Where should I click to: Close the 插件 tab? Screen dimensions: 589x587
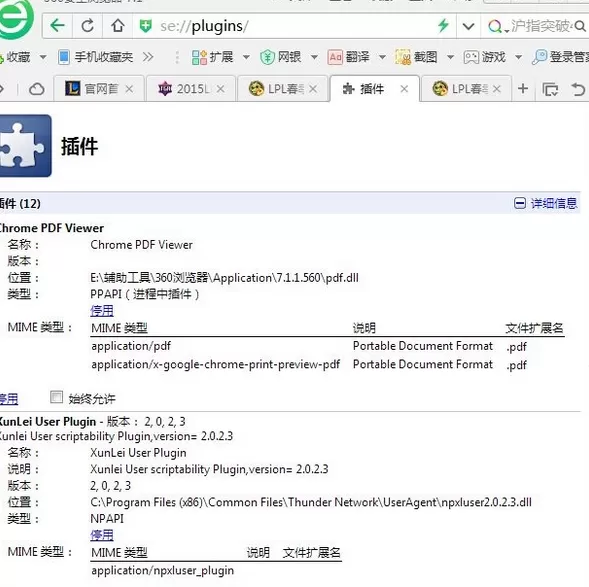click(404, 89)
